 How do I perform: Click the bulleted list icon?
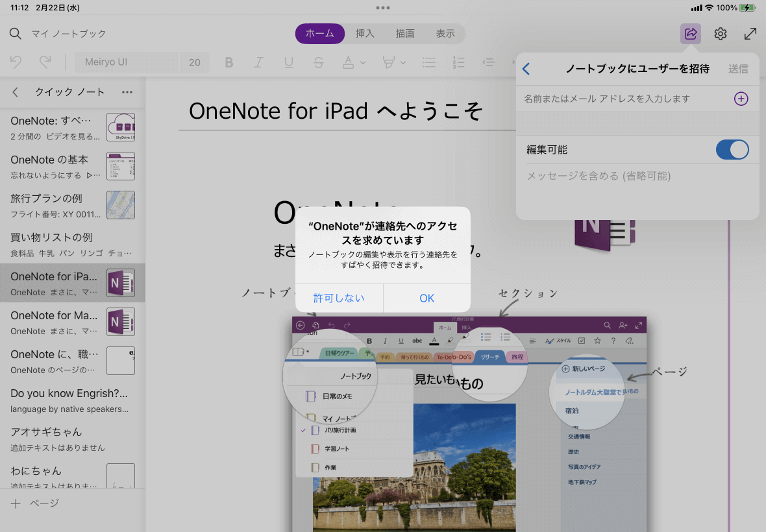428,62
